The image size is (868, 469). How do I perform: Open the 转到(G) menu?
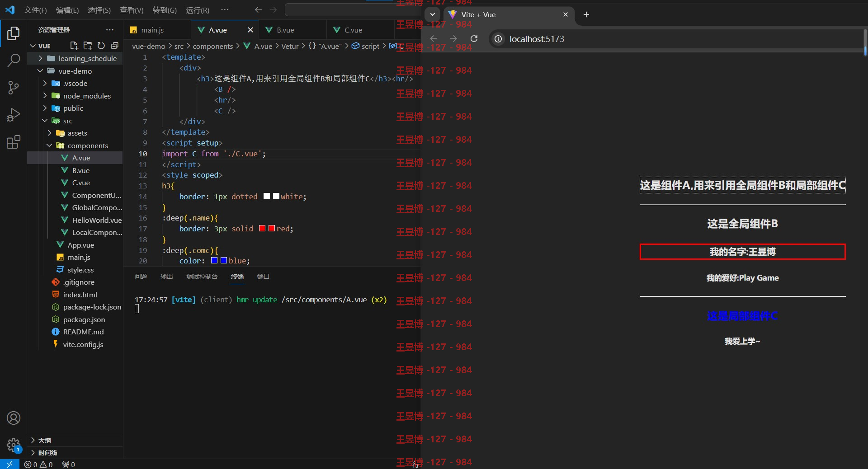[x=165, y=10]
